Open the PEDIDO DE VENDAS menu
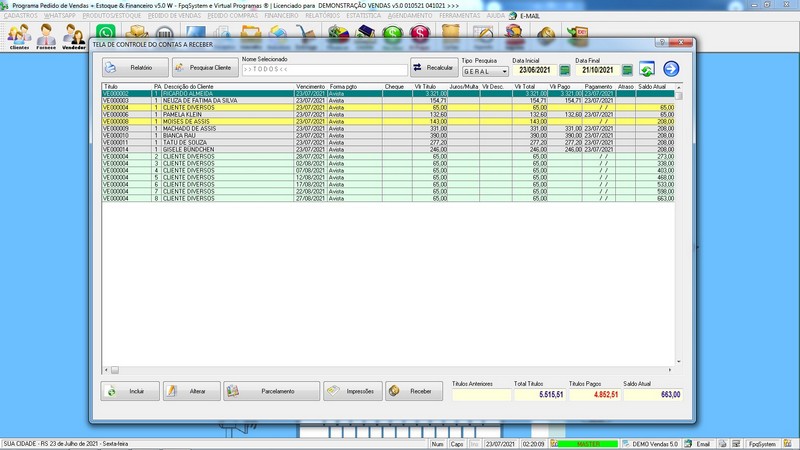The image size is (800, 450). [174, 16]
